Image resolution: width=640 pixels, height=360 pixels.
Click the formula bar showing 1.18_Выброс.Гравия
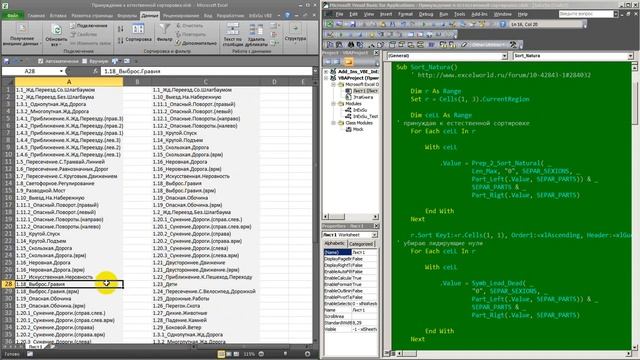206,71
